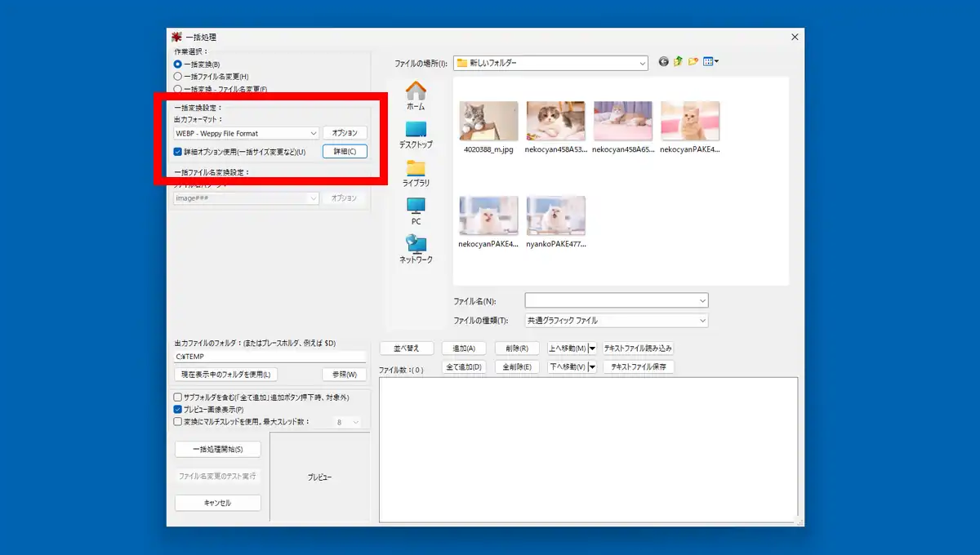
Task: Open the view menu icon dropdown
Action: pyautogui.click(x=711, y=62)
